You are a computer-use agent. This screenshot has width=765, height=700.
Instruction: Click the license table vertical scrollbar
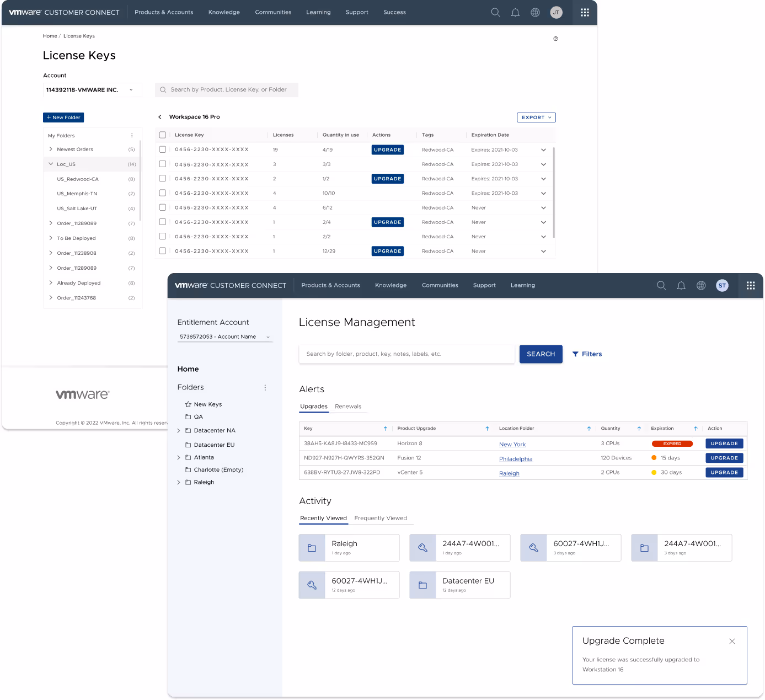554,193
